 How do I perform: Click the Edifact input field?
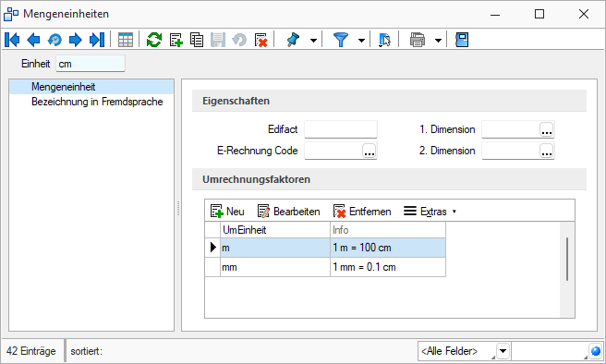click(341, 129)
